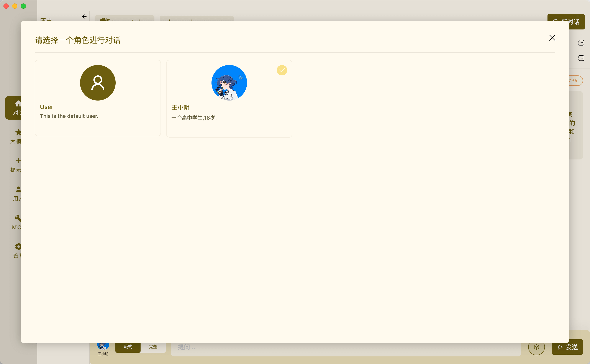
Task: Select the default User avatar icon
Action: (98, 83)
